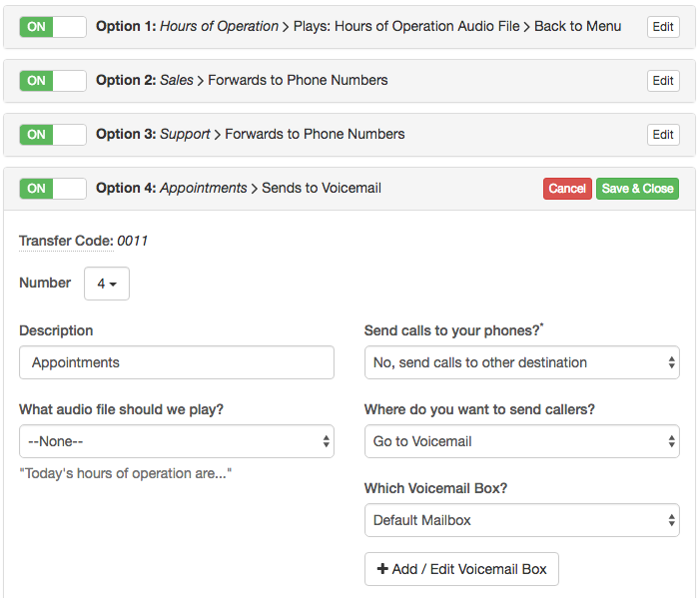The height and width of the screenshot is (598, 700).
Task: Choose a different Default Mailbox voicemail box
Action: [x=522, y=520]
